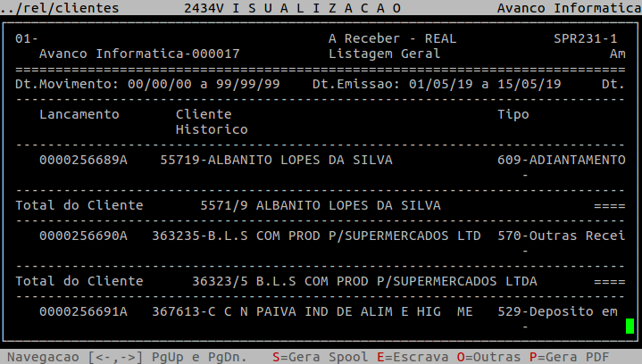The height and width of the screenshot is (364, 642).
Task: Click the Historico column header
Action: (x=212, y=129)
